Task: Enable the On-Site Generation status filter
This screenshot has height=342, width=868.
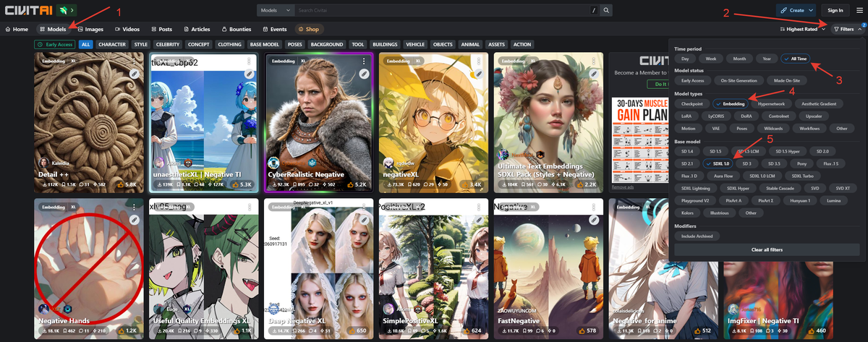Action: pos(739,81)
